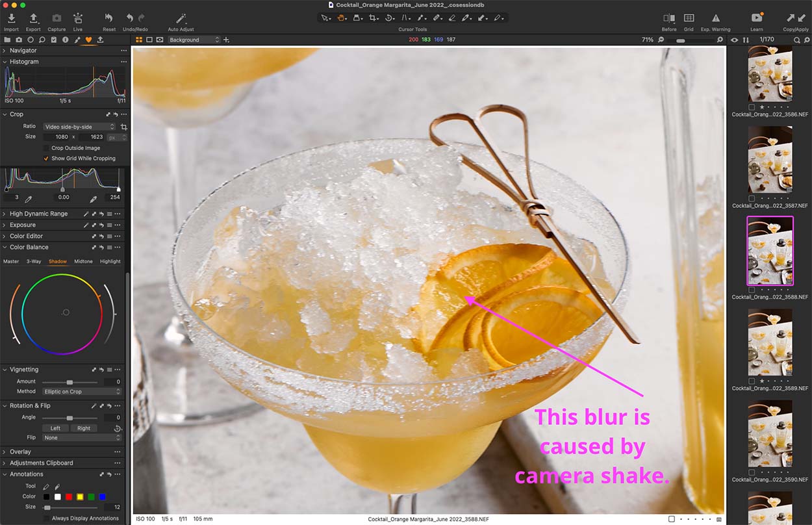Screen dimensions: 812x525
Task: Open the Learn panel
Action: 757,18
